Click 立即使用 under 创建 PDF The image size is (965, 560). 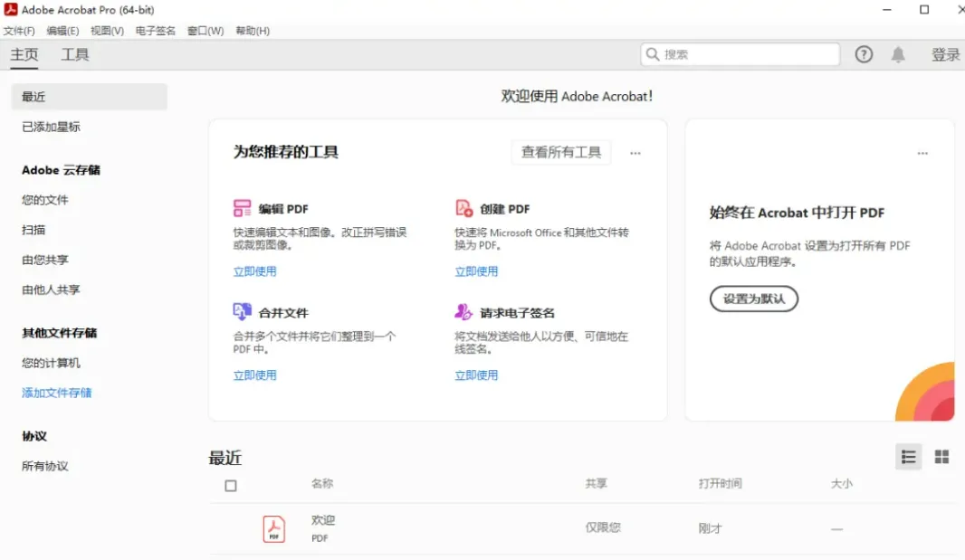click(x=476, y=271)
